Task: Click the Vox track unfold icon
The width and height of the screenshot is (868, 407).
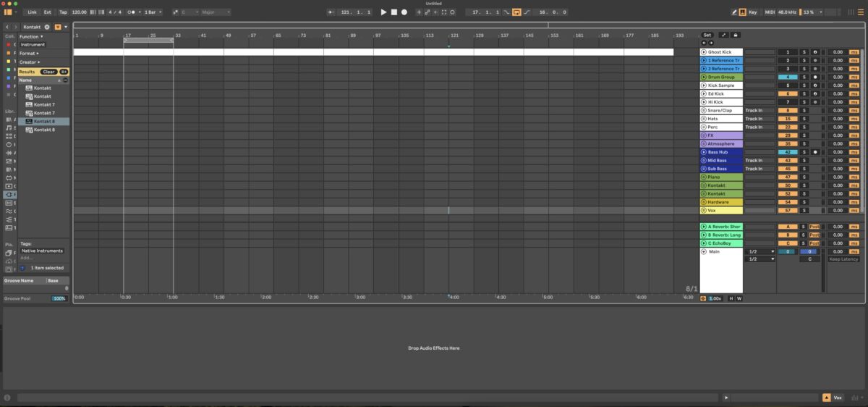Action: tap(703, 210)
